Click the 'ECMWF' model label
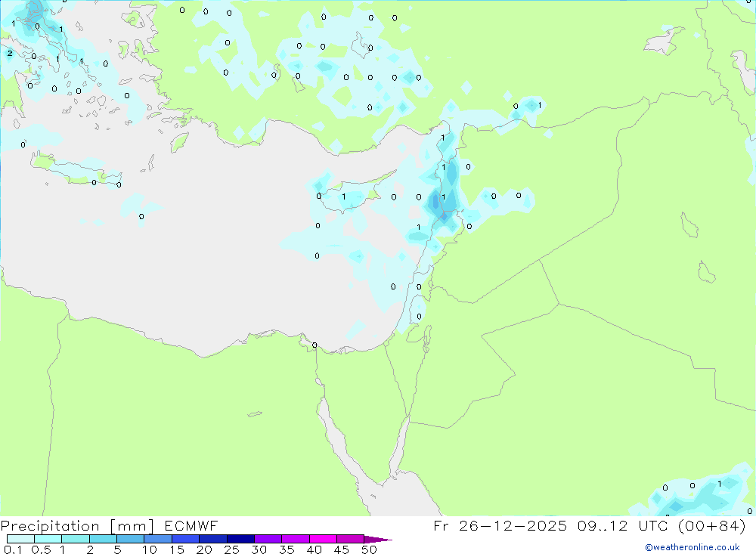Image resolution: width=756 pixels, height=554 pixels. coord(191,525)
